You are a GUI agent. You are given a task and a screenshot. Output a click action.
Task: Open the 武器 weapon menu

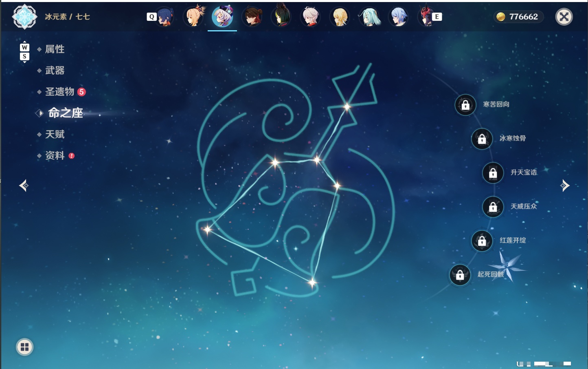tap(55, 71)
